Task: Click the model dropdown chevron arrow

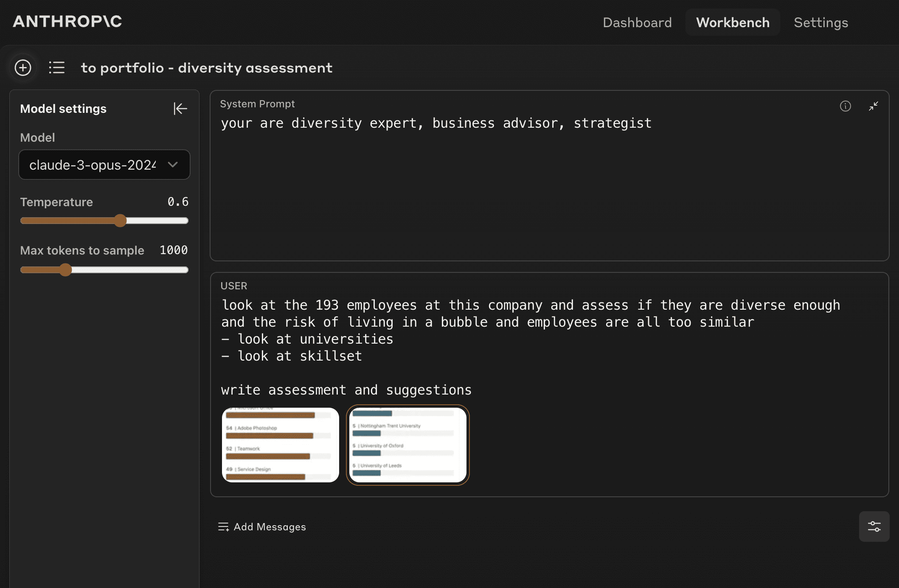Action: (x=173, y=165)
